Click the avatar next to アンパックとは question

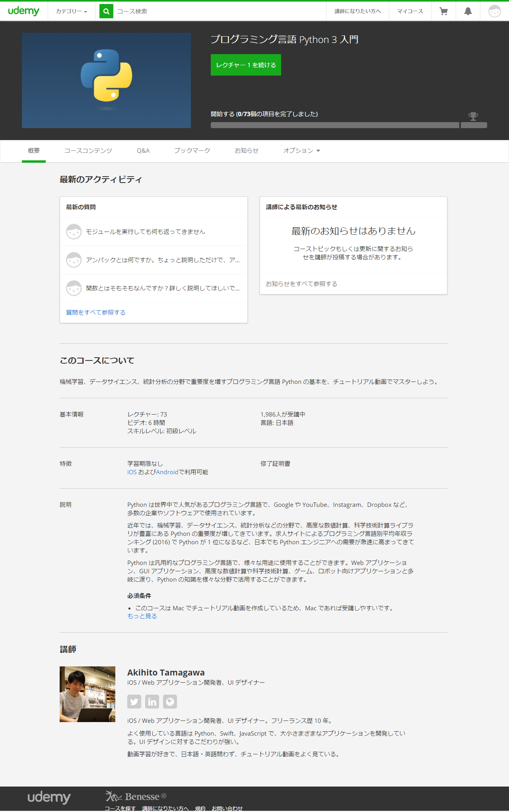(74, 260)
